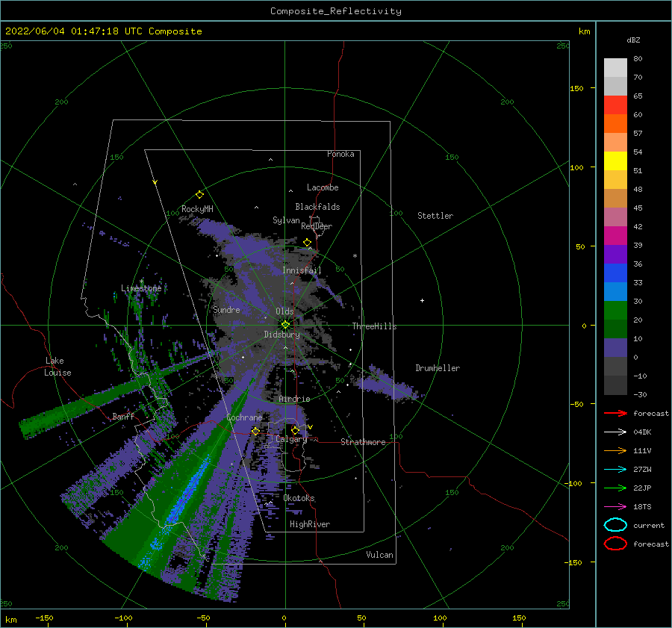Click the 27ZW legend text

(642, 470)
